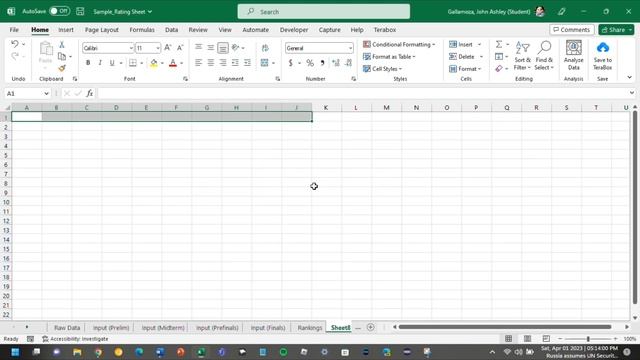Click the Increase Decimal icon
640x360 pixels.
[336, 63]
